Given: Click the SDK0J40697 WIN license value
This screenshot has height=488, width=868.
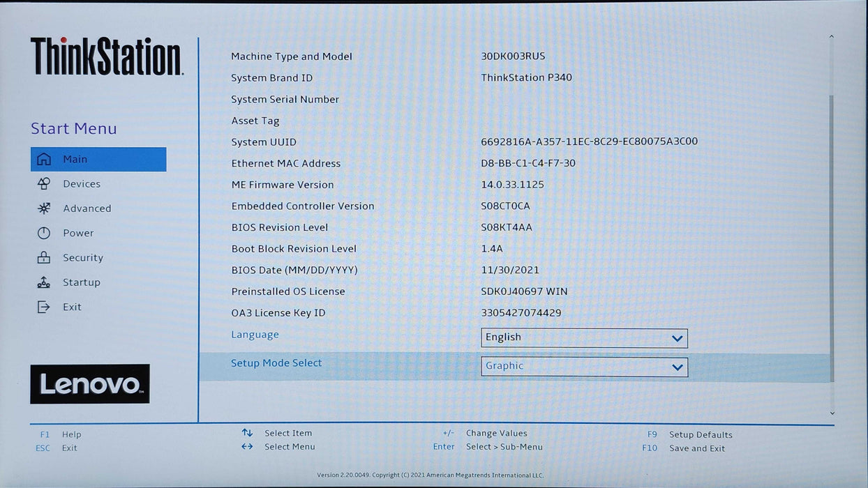Looking at the screenshot, I should point(524,291).
